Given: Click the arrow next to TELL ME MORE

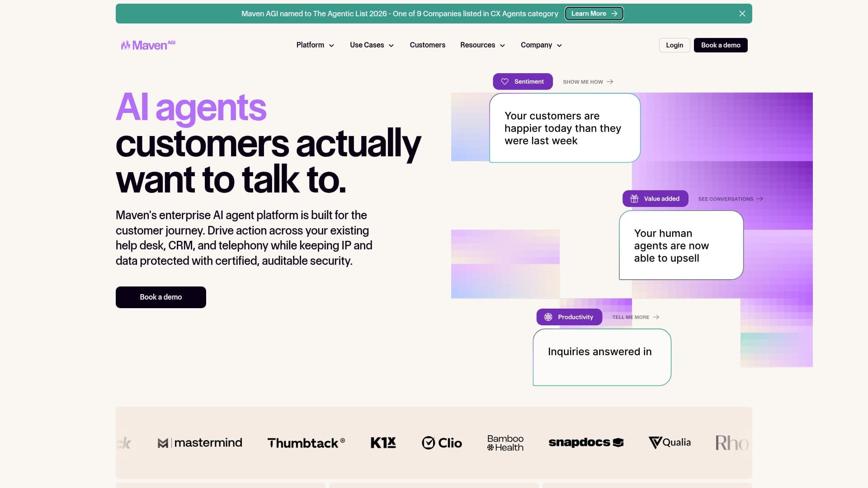Looking at the screenshot, I should pos(656,317).
